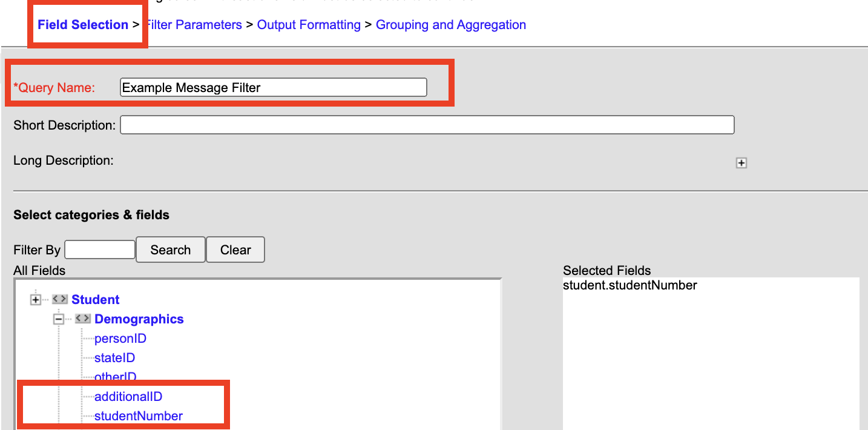This screenshot has width=868, height=430.
Task: Click the Student category label
Action: tap(96, 300)
